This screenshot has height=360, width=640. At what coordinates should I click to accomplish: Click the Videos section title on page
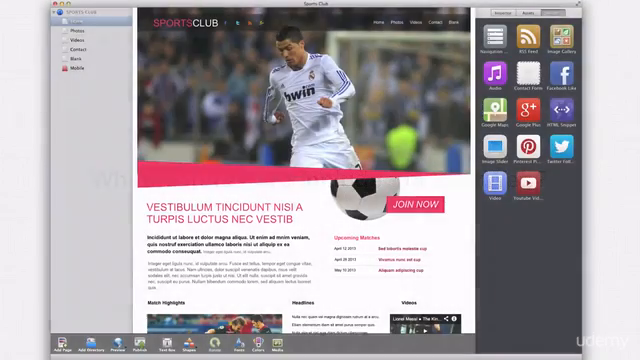pos(409,303)
